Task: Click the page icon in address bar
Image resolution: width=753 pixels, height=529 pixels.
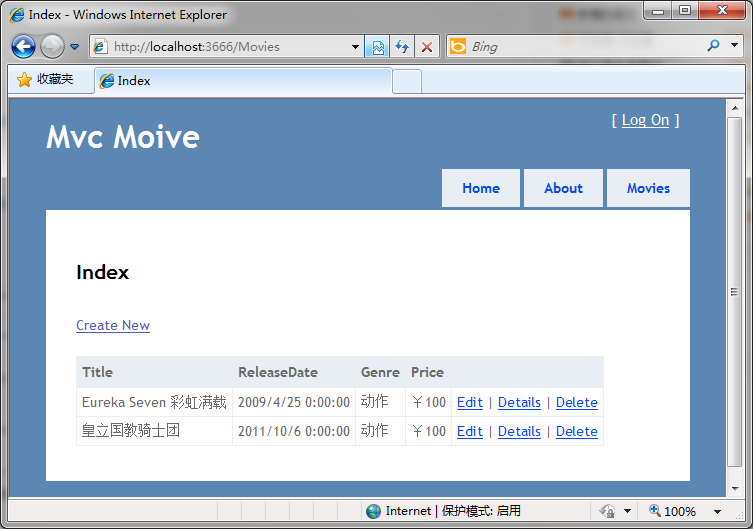Action: [x=100, y=47]
